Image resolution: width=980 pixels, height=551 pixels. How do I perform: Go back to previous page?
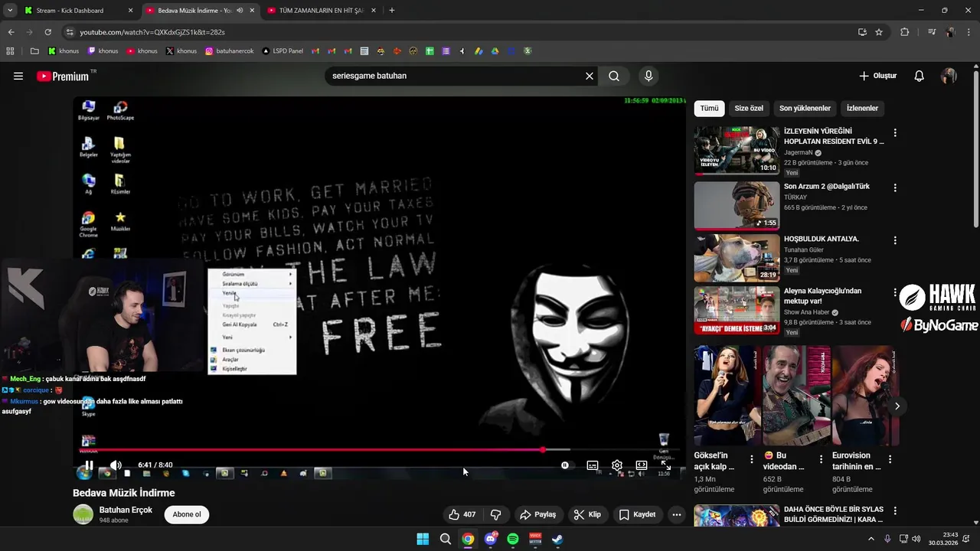coord(11,32)
